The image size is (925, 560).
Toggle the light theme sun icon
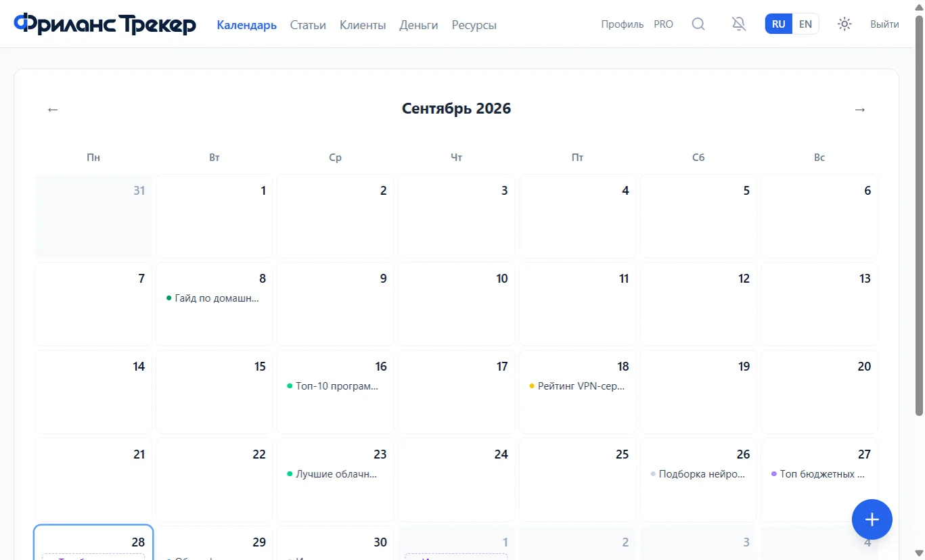pos(844,24)
